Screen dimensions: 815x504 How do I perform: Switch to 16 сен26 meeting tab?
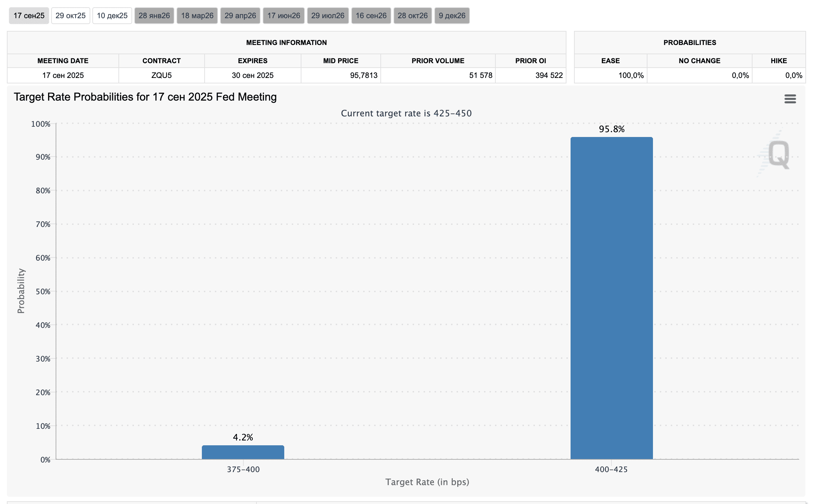click(371, 16)
